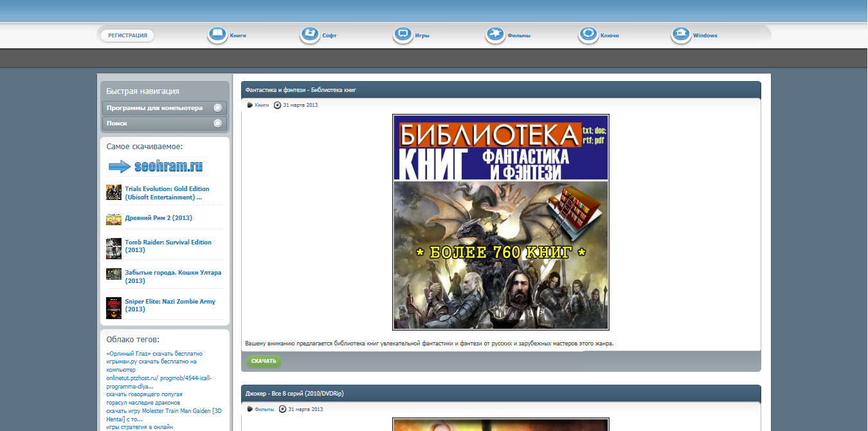Click «Орлиный Глаз» скачать бесплатно tag
868x431 pixels.
tap(154, 354)
